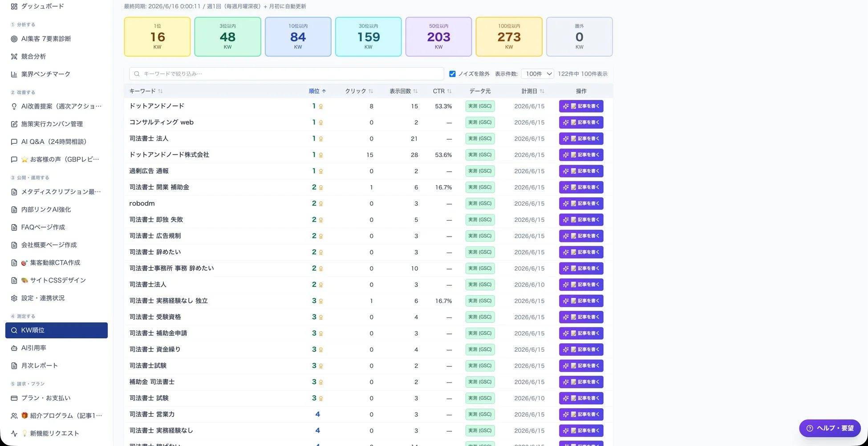
Task: Click the lightbulb icon for AI改善提案
Action: pyautogui.click(x=14, y=106)
